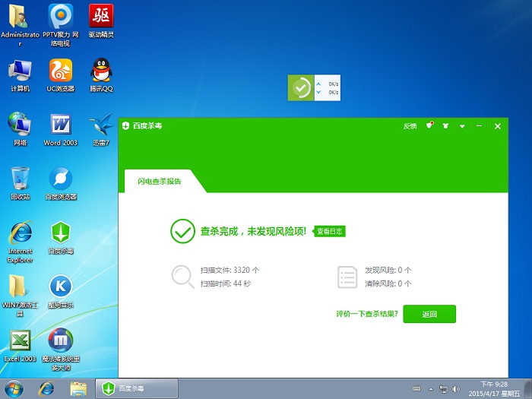Launch PPTV network TV desktop icon

point(60,24)
